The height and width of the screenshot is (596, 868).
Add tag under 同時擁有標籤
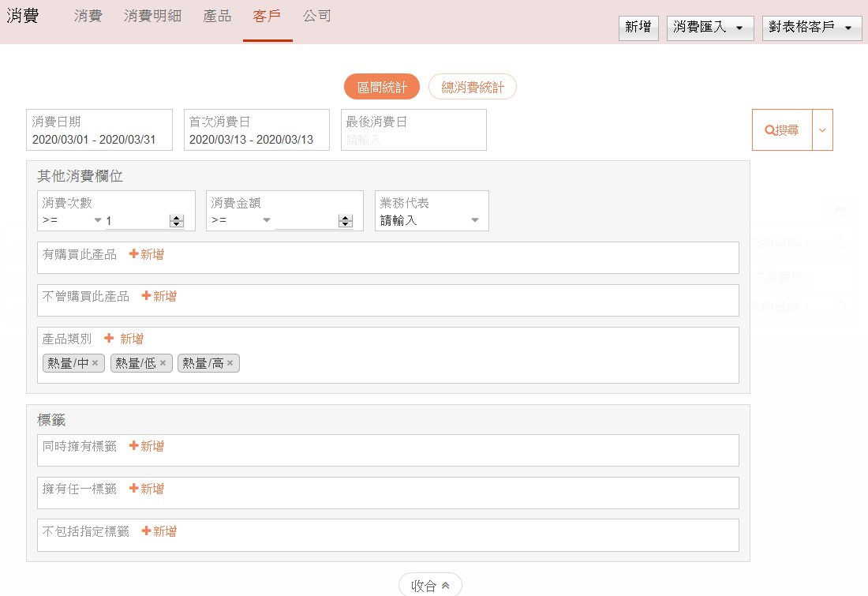[134, 446]
